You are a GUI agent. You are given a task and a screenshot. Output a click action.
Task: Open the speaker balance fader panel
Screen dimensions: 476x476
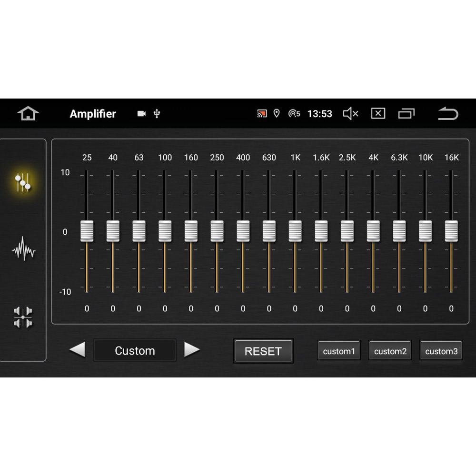click(x=23, y=317)
